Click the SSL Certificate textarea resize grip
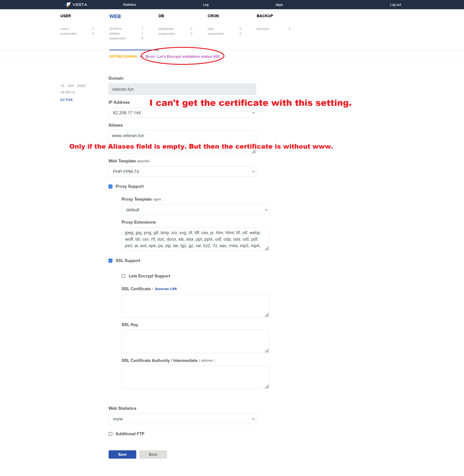 point(267,315)
